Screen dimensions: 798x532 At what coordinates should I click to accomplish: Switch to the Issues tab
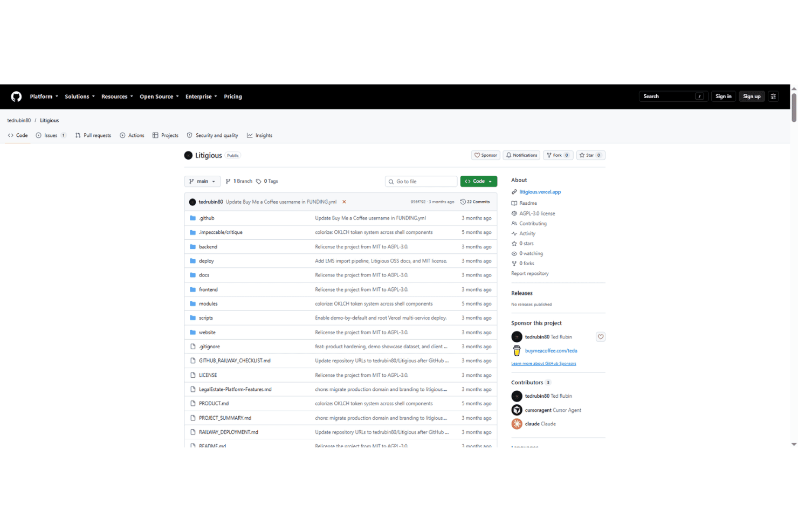pyautogui.click(x=51, y=136)
